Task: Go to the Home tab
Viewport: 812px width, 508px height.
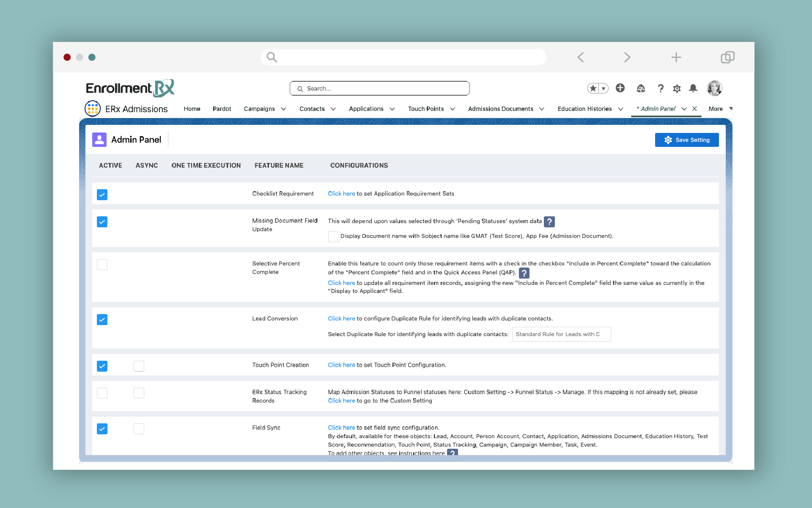Action: (192, 109)
